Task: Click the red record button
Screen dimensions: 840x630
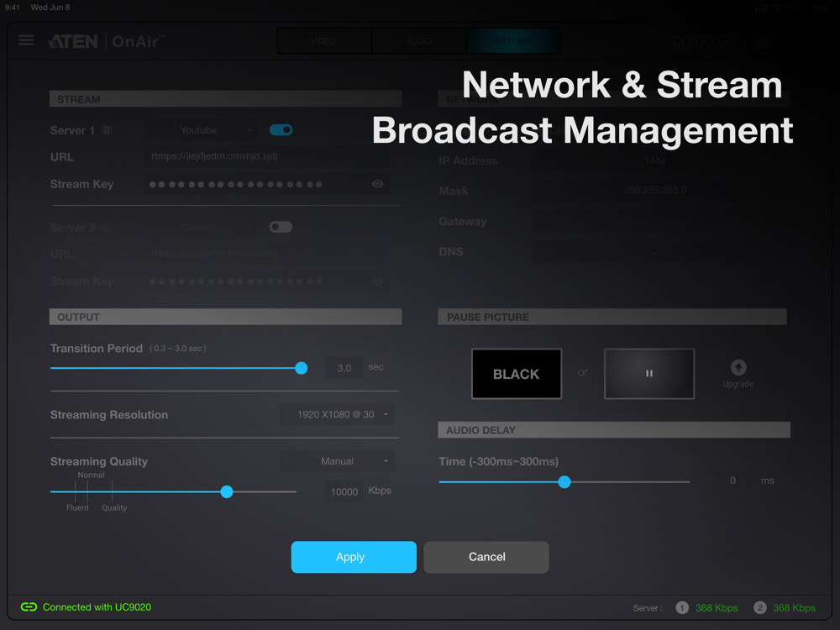Action: click(x=763, y=41)
